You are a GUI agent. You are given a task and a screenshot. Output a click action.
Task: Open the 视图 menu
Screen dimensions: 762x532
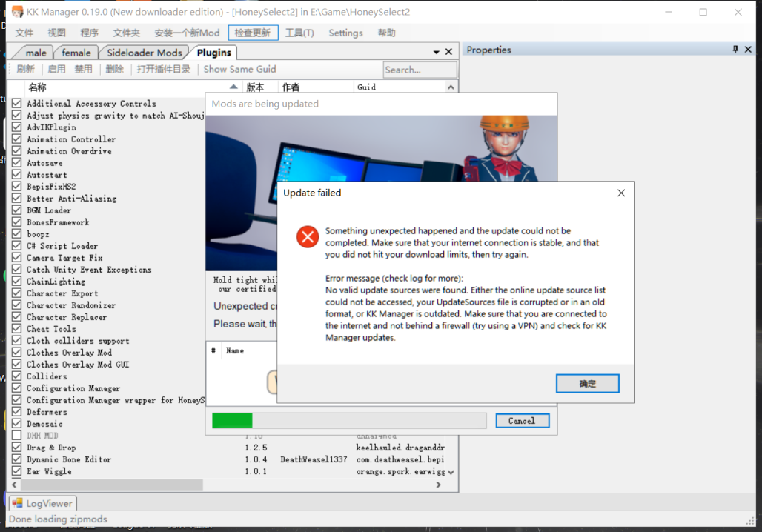(56, 33)
